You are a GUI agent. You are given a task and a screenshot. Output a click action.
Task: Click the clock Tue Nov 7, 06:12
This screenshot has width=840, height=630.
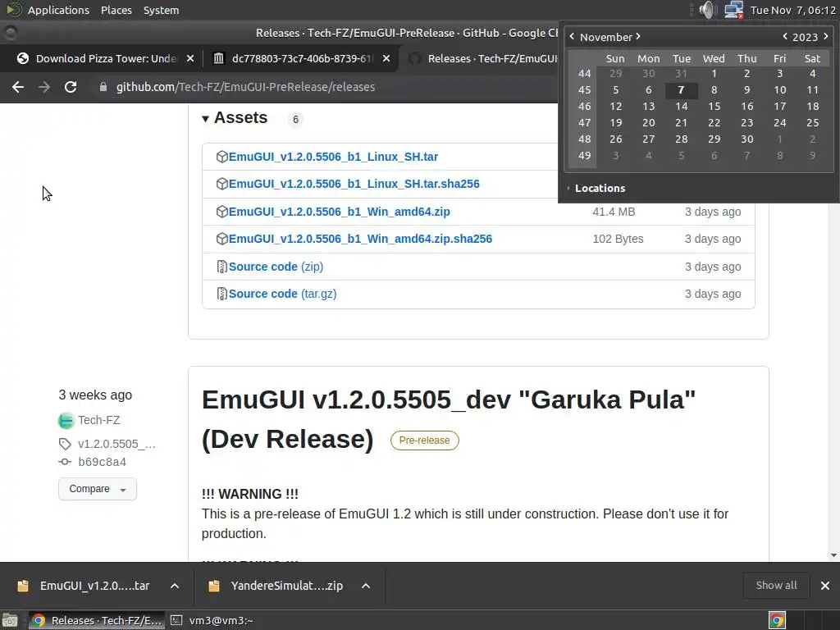[x=793, y=10]
